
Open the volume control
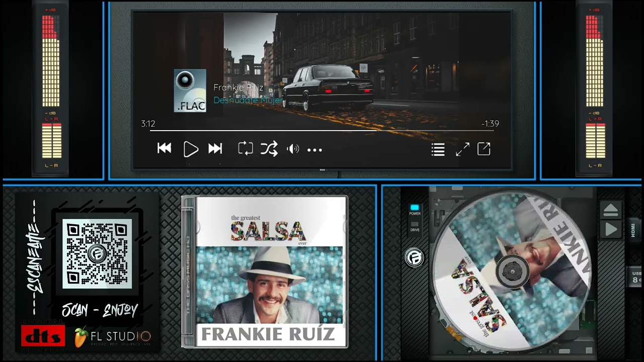[293, 149]
